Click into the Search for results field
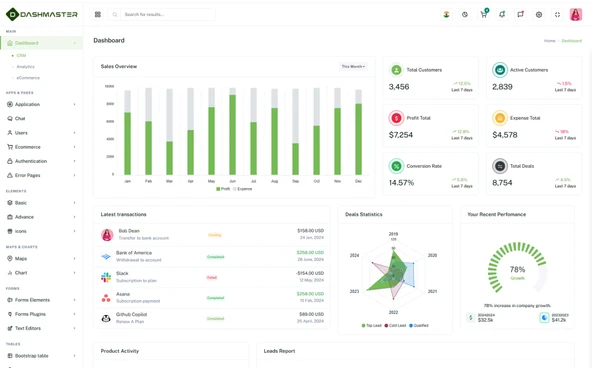The image size is (592, 368). tap(168, 15)
